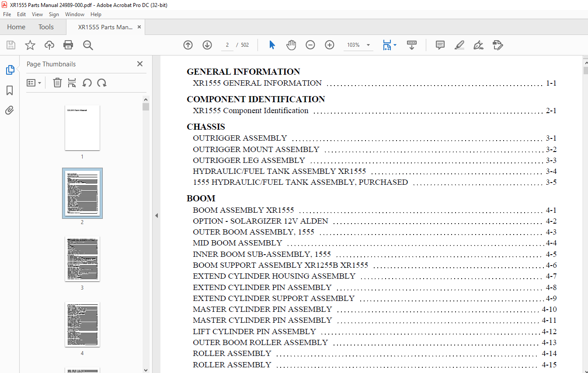Collapse the navigation pane arrow
This screenshot has width=588, height=373.
(x=156, y=215)
